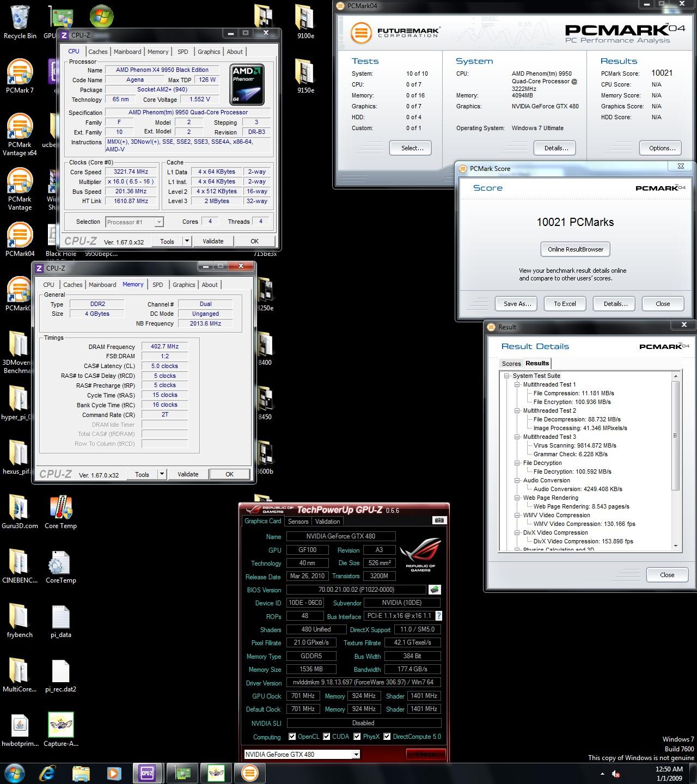Click Close button in Result Details window
This screenshot has width=697, height=784.
667,575
